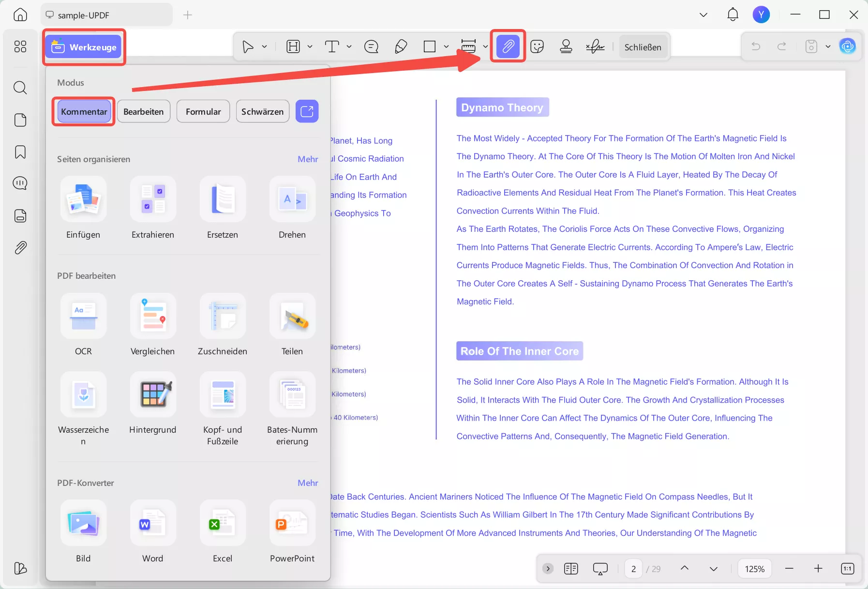Select the attachment paperclip tool in toolbar
The image size is (868, 589).
point(508,46)
